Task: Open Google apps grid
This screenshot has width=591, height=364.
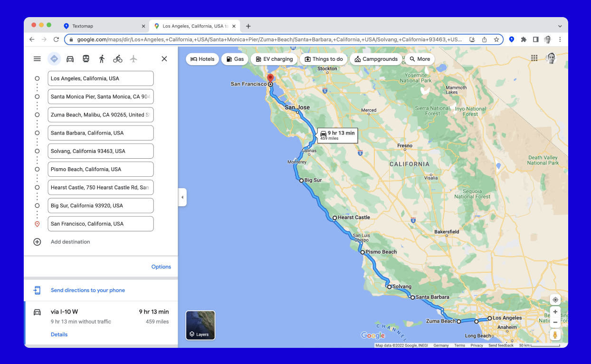Action: (x=534, y=58)
